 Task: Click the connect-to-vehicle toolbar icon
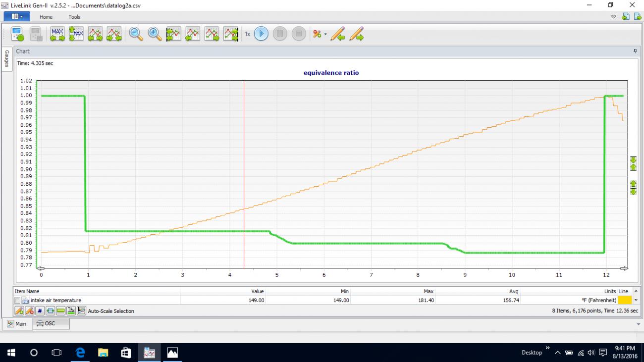tap(18, 34)
